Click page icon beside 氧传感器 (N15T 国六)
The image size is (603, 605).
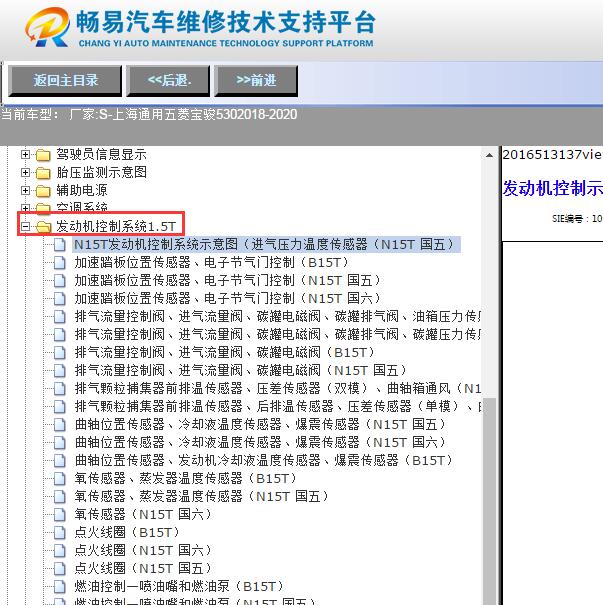pos(59,515)
